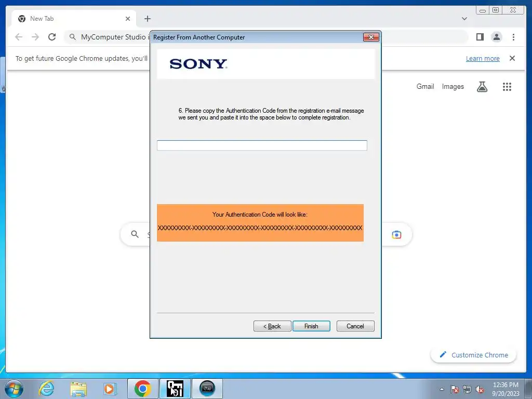Dismiss the Chrome update notification bar
Screen dimensions: 532x399
(x=512, y=58)
